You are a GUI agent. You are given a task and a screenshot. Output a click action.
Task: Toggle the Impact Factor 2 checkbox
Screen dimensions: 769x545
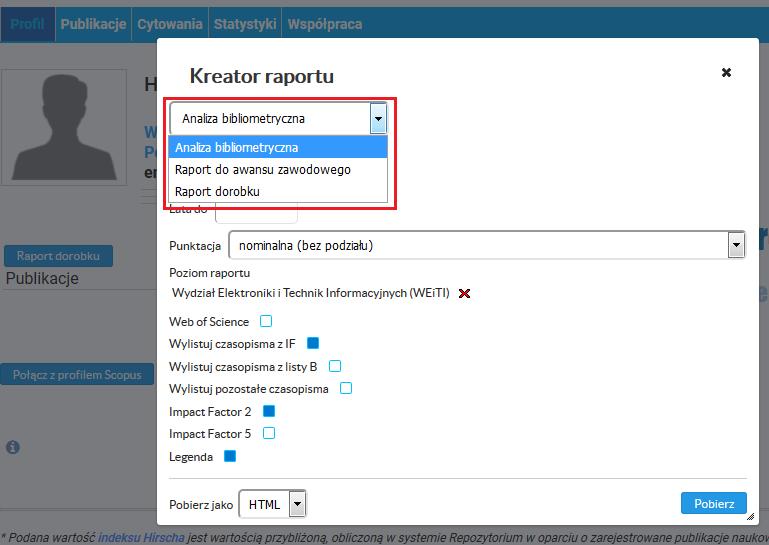269,411
